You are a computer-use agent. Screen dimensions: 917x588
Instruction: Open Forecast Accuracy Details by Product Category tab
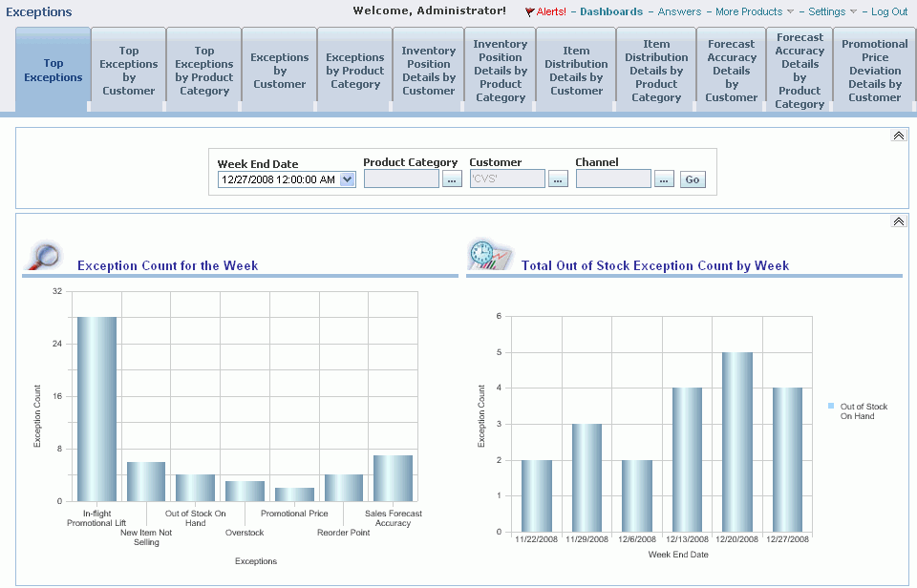click(800, 70)
